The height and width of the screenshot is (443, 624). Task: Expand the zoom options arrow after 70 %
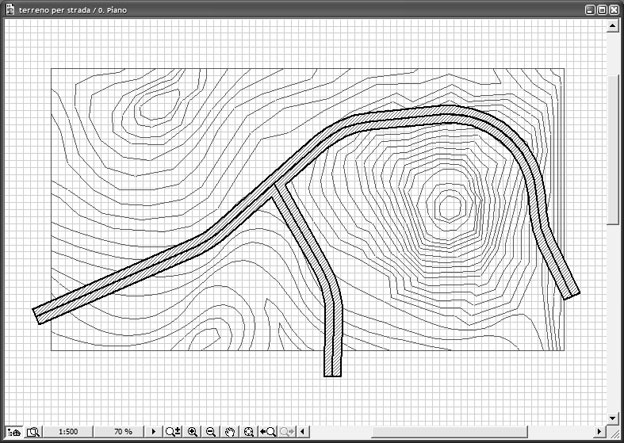pyautogui.click(x=153, y=432)
